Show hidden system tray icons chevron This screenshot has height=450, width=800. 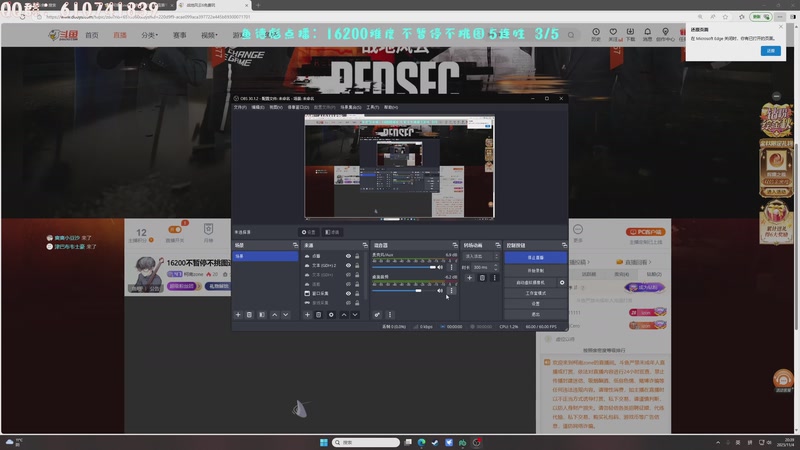tap(718, 442)
